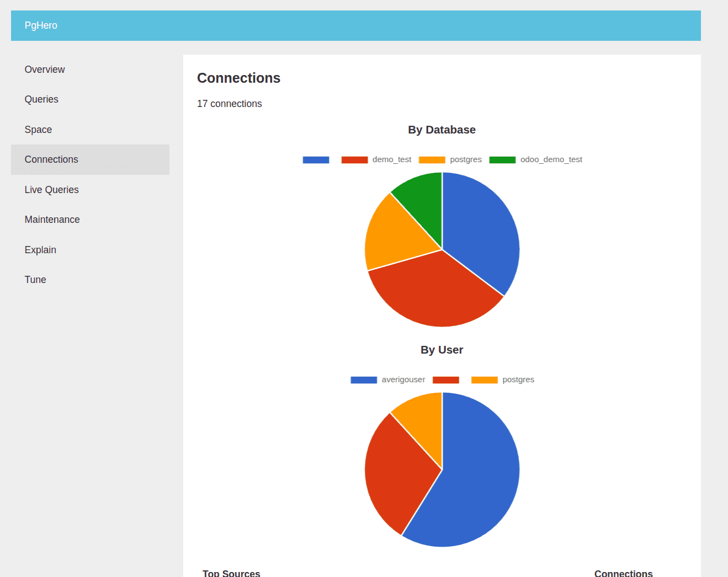Open the Overview page
The height and width of the screenshot is (577, 728).
point(44,69)
